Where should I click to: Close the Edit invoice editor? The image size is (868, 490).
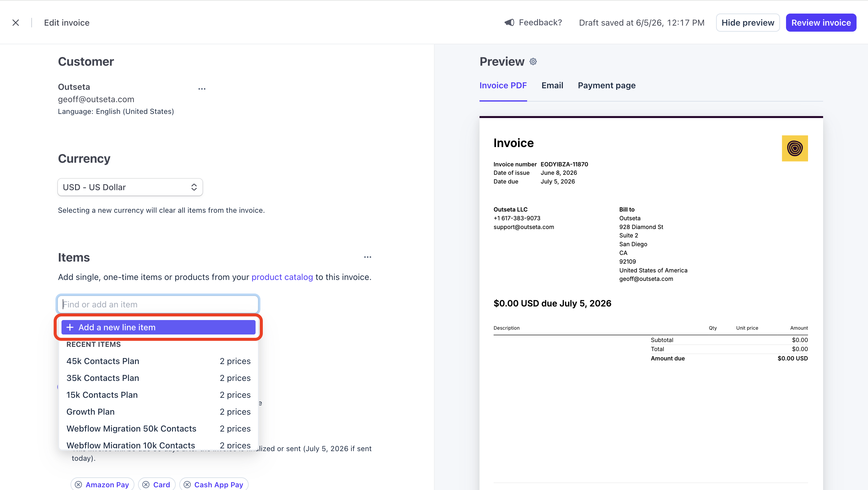[15, 23]
